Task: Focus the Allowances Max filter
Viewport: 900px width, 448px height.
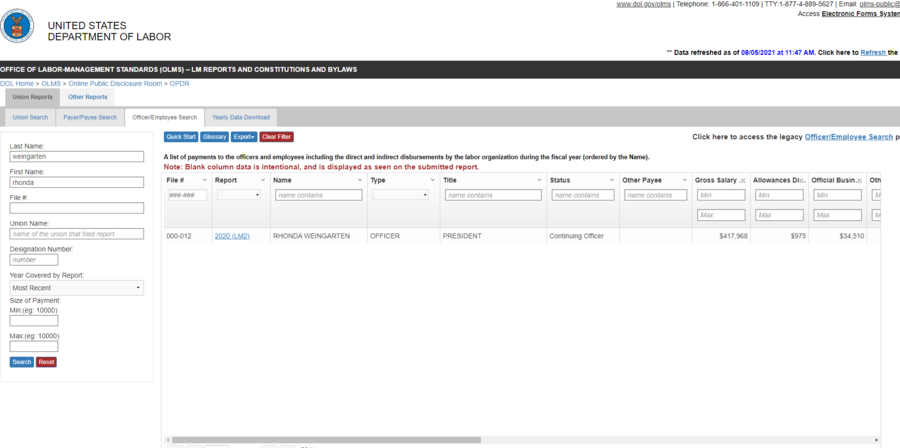Action: 779,215
